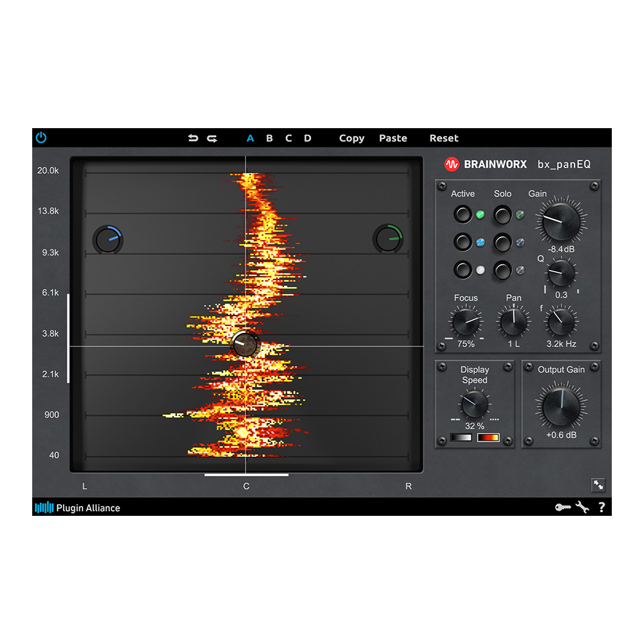644x644 pixels.
Task: Open help question mark icon
Action: pos(601,507)
